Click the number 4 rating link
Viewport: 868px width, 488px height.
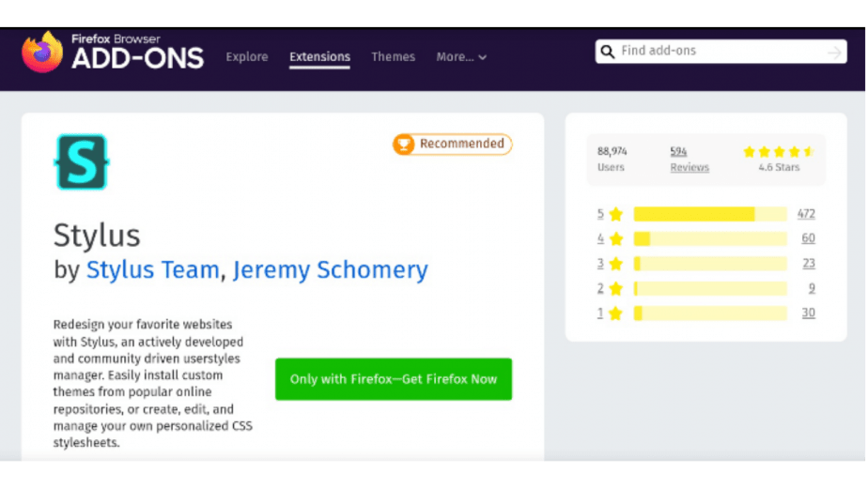tap(600, 238)
